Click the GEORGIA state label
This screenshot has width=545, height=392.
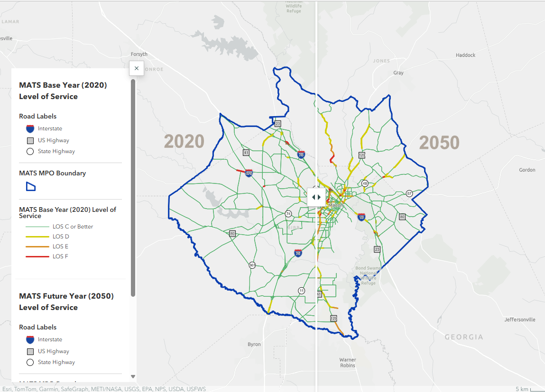pos(464,337)
